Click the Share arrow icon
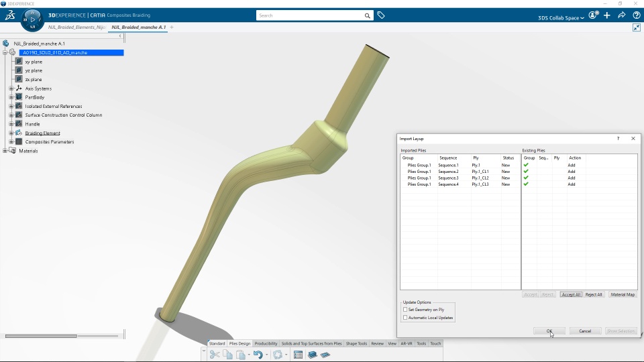This screenshot has width=644, height=362. click(622, 15)
